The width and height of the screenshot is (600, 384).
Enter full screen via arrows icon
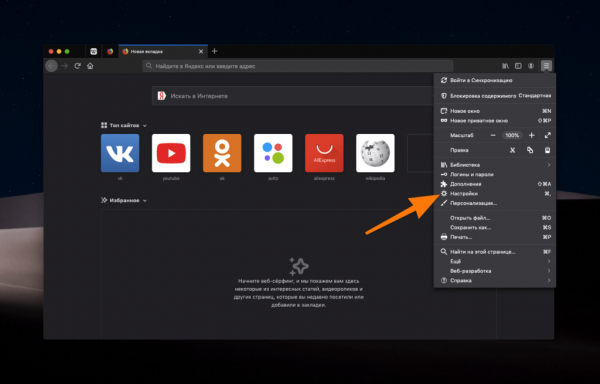[548, 135]
